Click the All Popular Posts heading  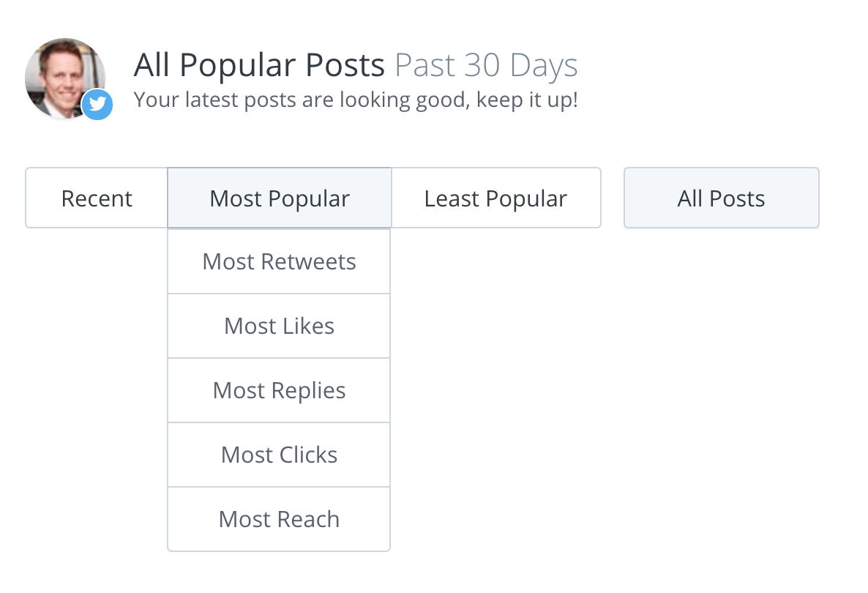[258, 64]
